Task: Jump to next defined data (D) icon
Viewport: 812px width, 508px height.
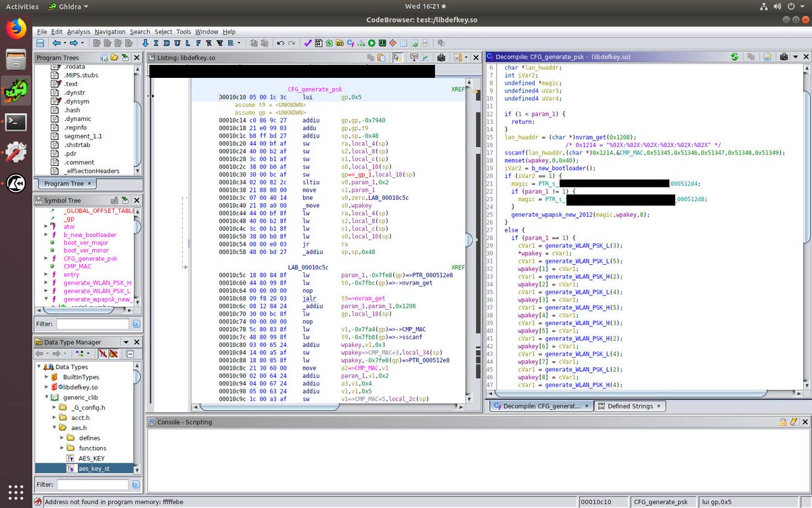Action: [166, 42]
